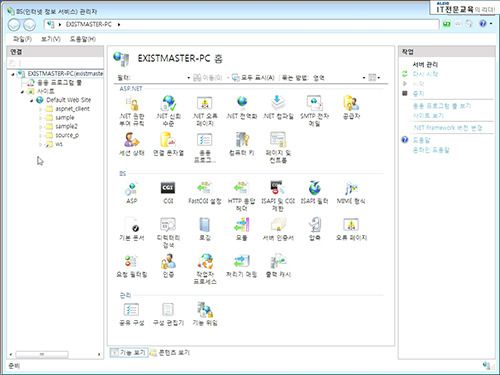The height and width of the screenshot is (375, 500).
Task: Open 압축 (Compression) icon
Action: coord(315,229)
